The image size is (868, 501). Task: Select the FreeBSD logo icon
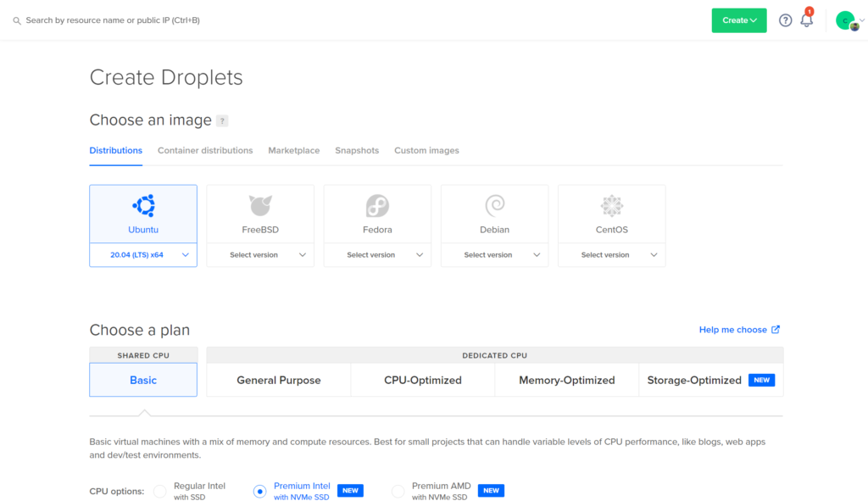tap(260, 205)
